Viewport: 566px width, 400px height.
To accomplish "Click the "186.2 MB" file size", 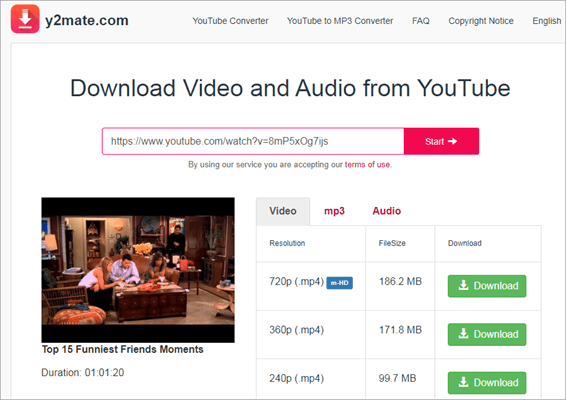I will click(400, 282).
